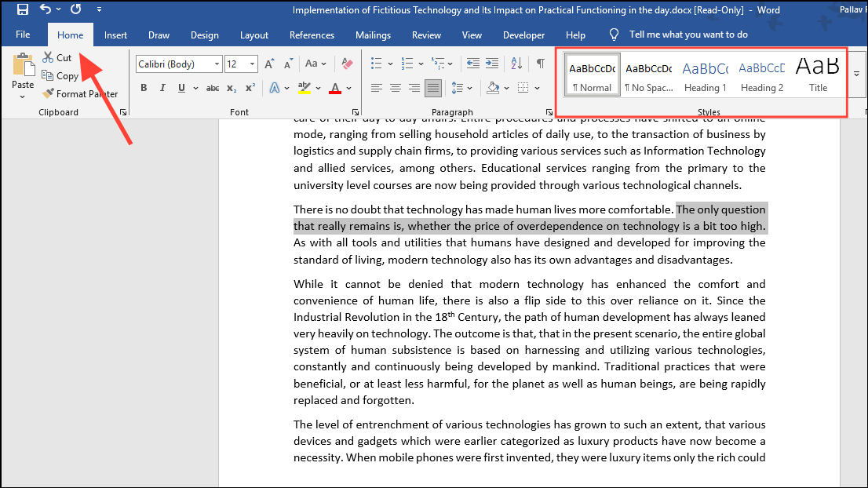Click the Subscript icon
Image resolution: width=868 pixels, height=488 pixels.
(x=231, y=87)
